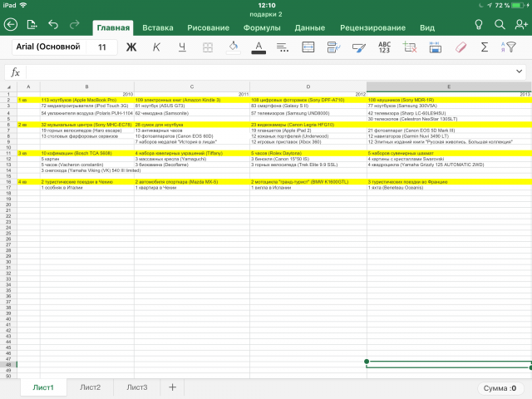Tap the document title подарки 2

tap(266, 15)
